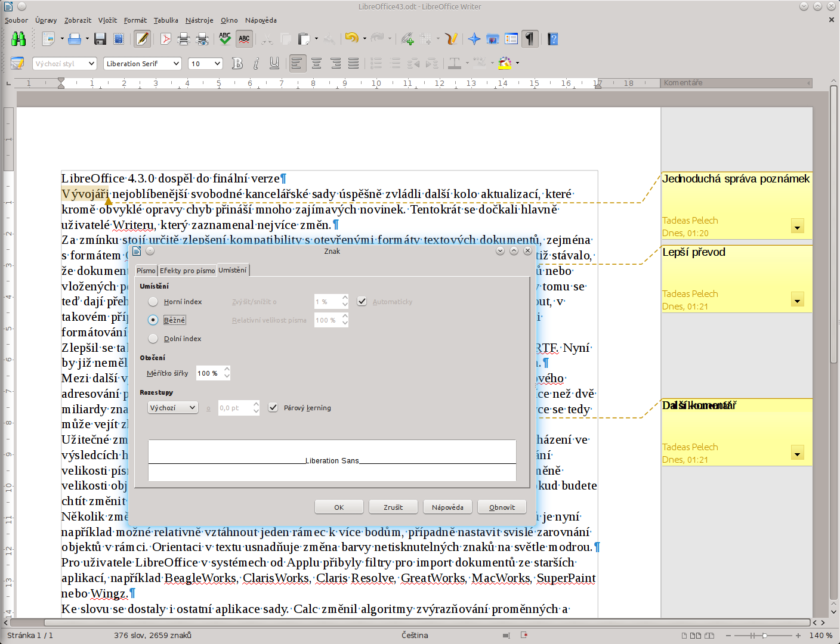The height and width of the screenshot is (644, 840).
Task: Close Znak dialog with X button
Action: (527, 251)
